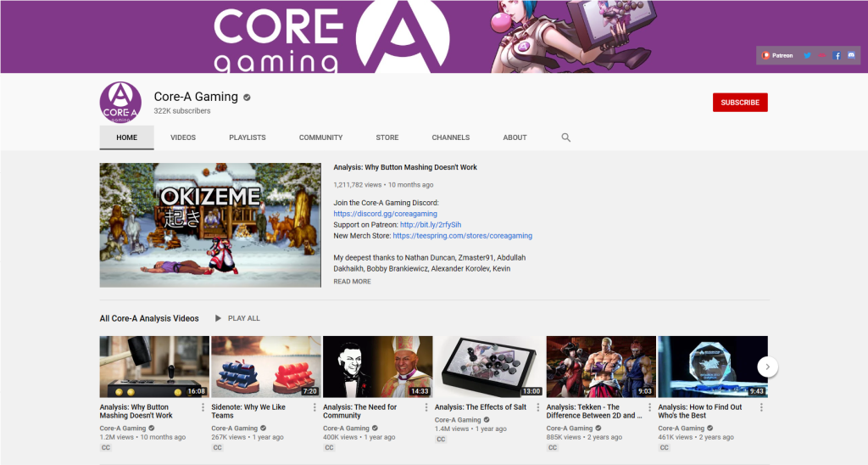Click CC badge under How to Find Out video
Screen dimensions: 868x465
pos(665,448)
